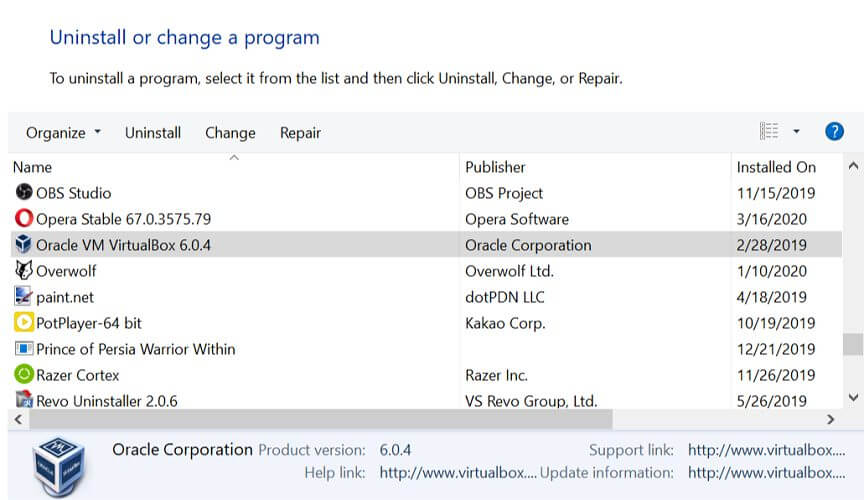Select the Razer Cortex entry
Image resolution: width=864 pixels, height=500 pixels.
[78, 375]
